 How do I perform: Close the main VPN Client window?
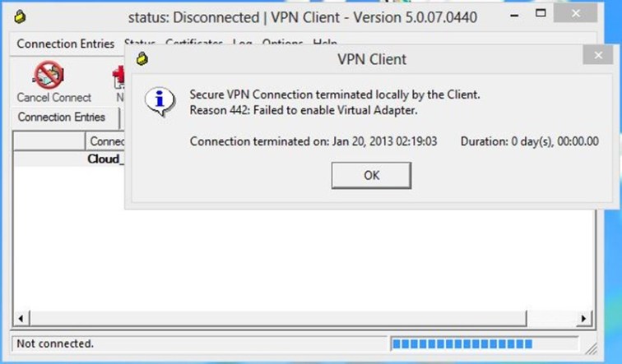coord(601,12)
